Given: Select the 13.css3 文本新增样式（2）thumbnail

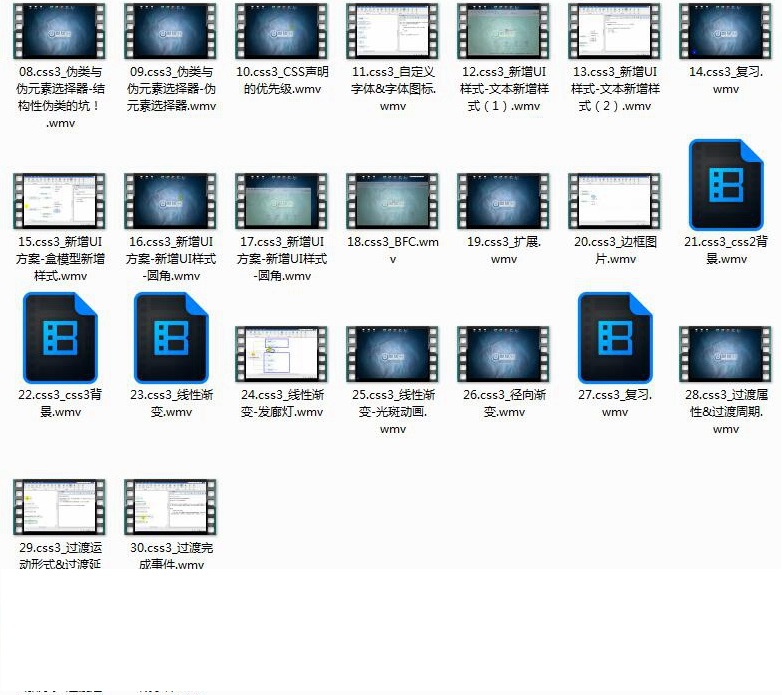Looking at the screenshot, I should 615,32.
